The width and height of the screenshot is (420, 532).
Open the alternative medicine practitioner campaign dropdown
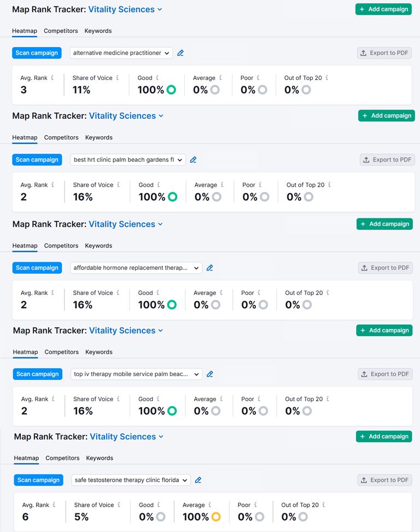(121, 53)
